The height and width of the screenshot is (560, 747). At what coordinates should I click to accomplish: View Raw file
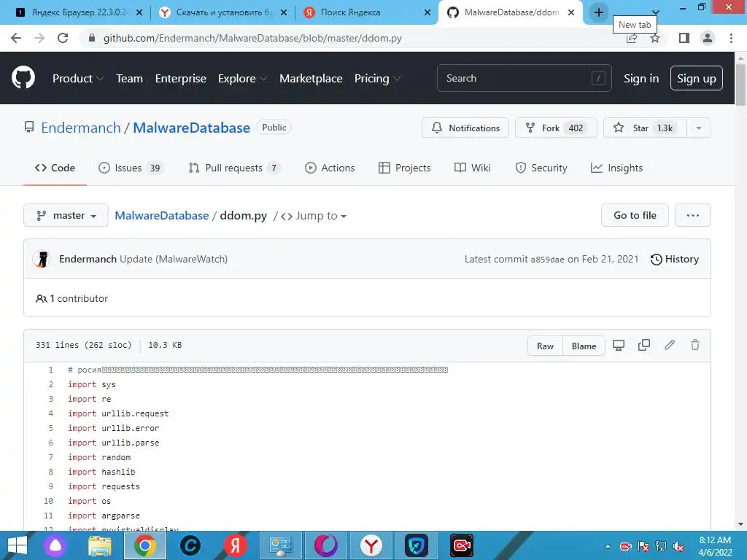click(x=546, y=346)
